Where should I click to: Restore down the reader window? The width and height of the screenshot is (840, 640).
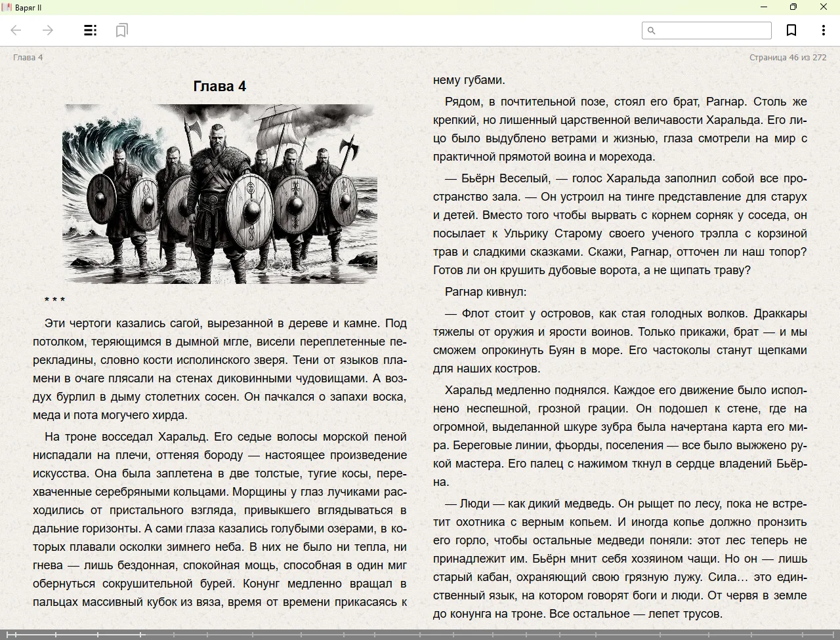[x=793, y=7]
